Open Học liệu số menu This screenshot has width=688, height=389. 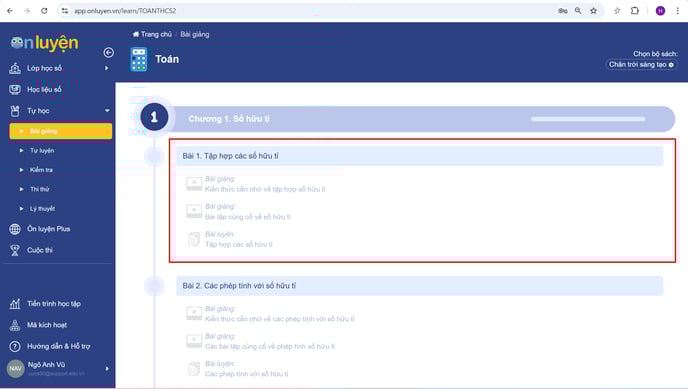tap(44, 89)
